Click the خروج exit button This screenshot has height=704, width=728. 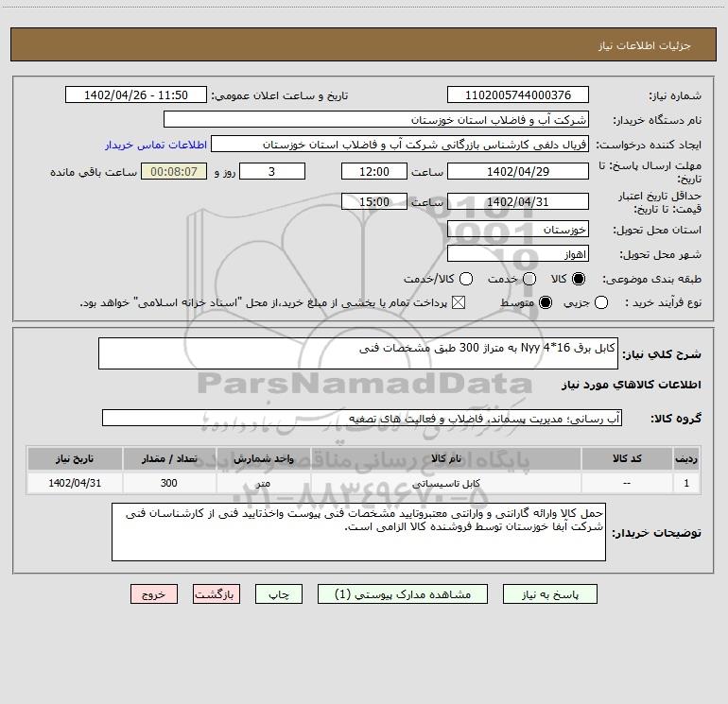(154, 594)
